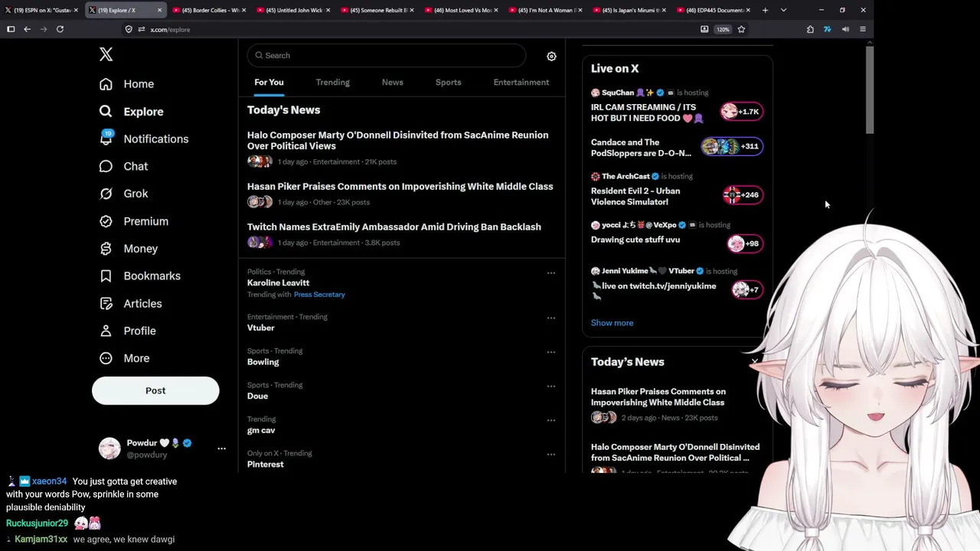
Task: Click the browser forward arrow
Action: click(43, 29)
